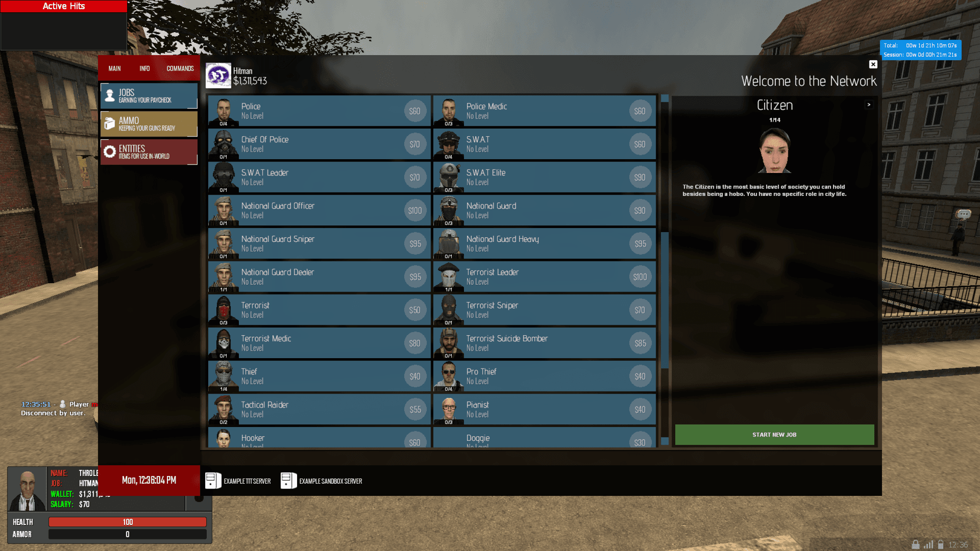Screen dimensions: 980x551
Task: Click the Entities panel icon
Action: click(110, 152)
